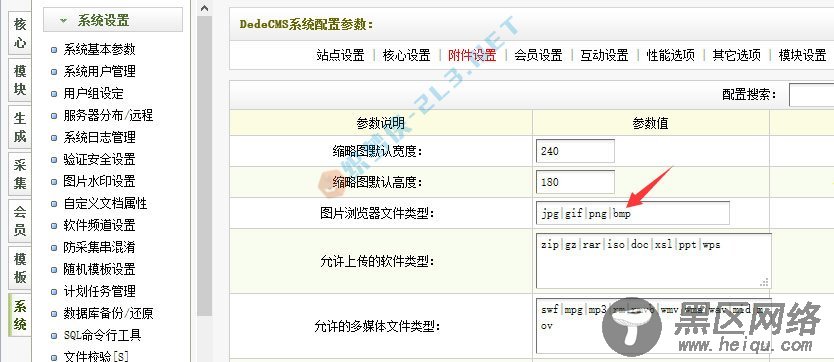Screen dimensions: 834x362
Task: Click the 缩略图默认宽度 field showing 240
Action: click(576, 151)
